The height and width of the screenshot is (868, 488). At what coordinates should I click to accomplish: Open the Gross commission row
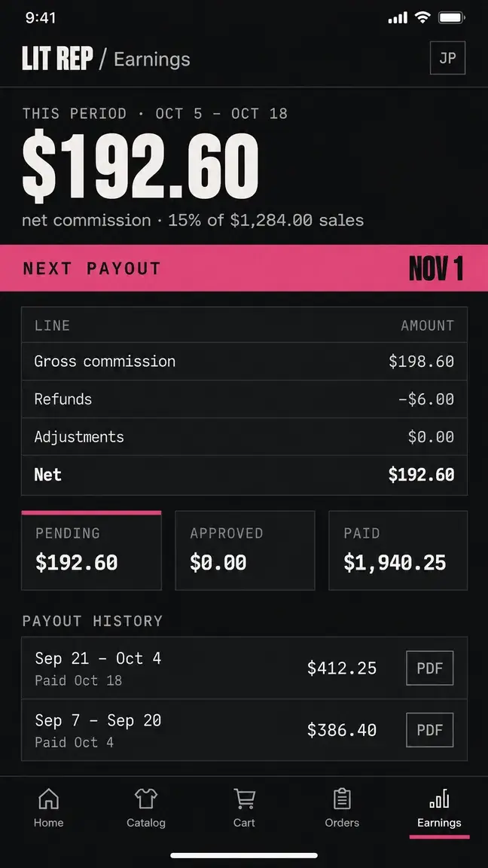pos(244,362)
